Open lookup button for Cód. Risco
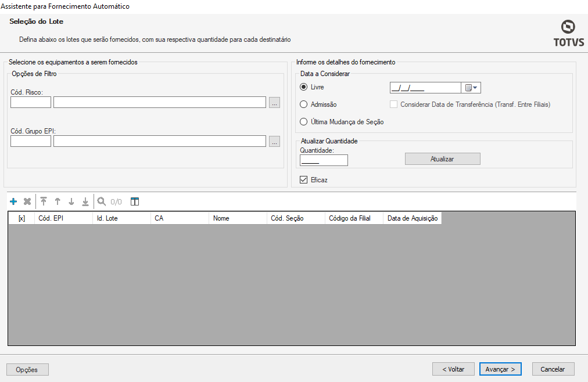The width and height of the screenshot is (588, 382). tap(275, 103)
